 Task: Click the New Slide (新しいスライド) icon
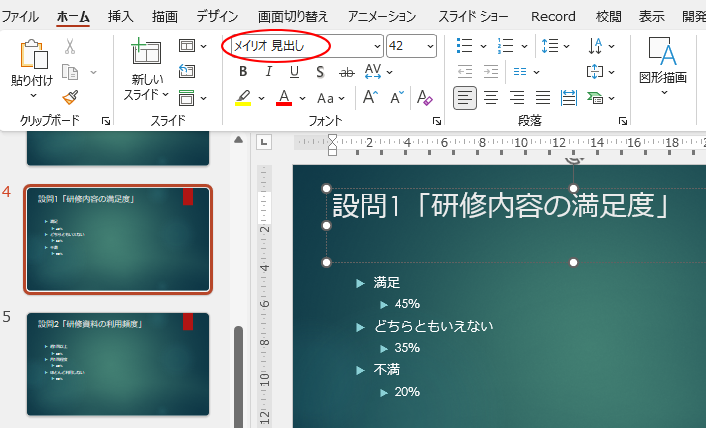(x=146, y=51)
